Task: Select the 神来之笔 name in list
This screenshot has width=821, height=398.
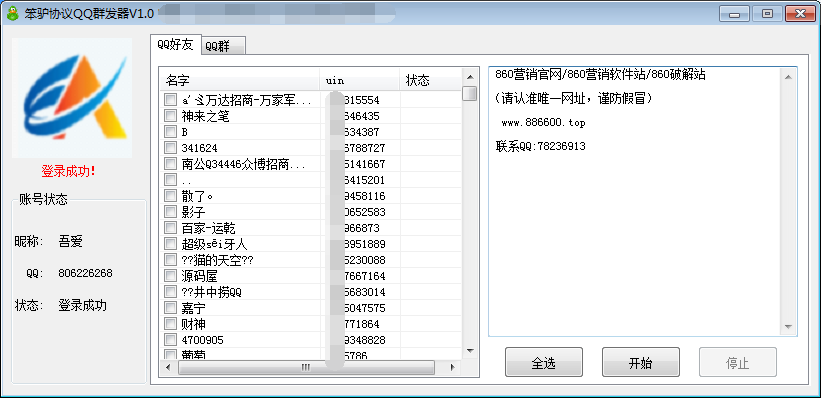Action: pos(205,116)
